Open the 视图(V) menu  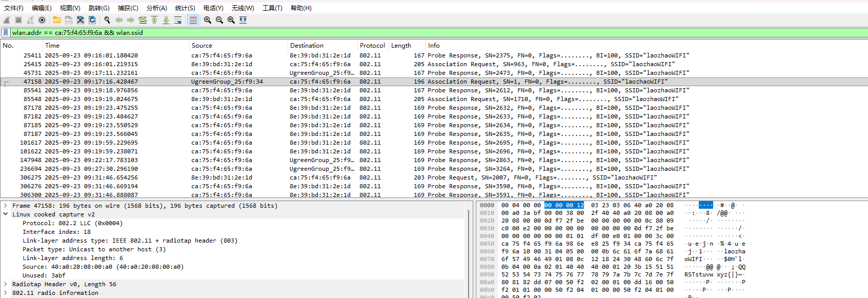pos(70,8)
